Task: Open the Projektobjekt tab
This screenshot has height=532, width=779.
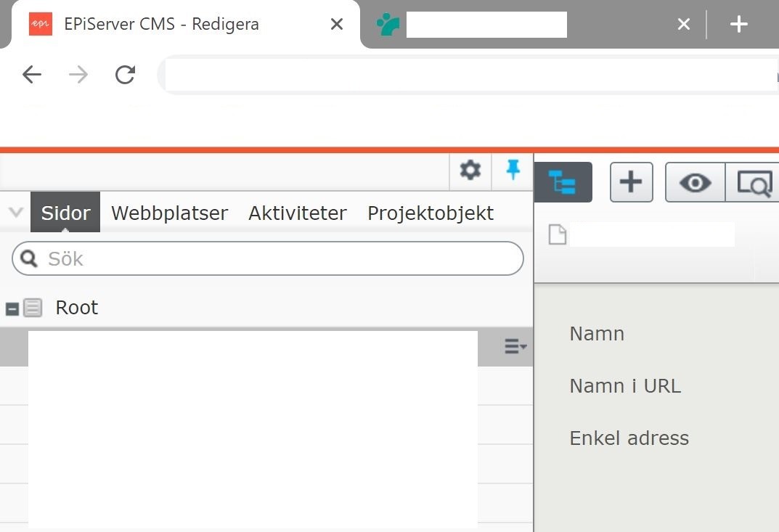Action: [431, 213]
